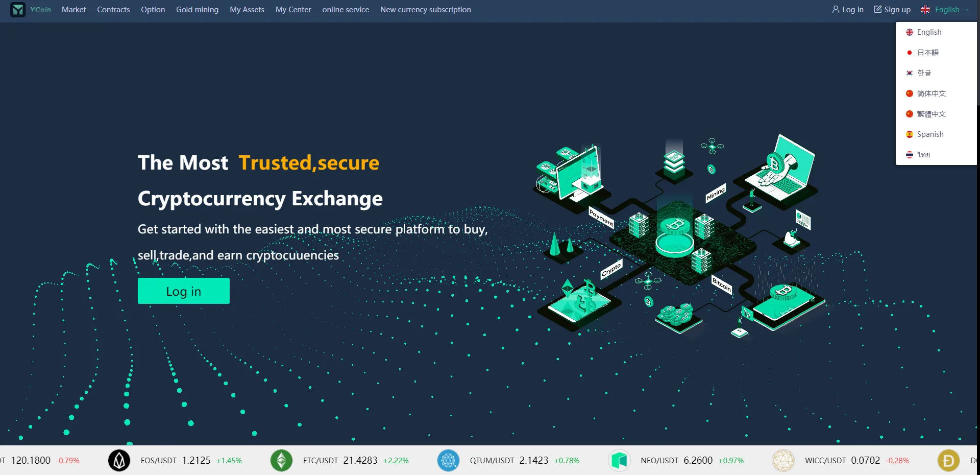Screen dimensions: 980x475
Task: Select English from language list
Action: coord(936,32)
